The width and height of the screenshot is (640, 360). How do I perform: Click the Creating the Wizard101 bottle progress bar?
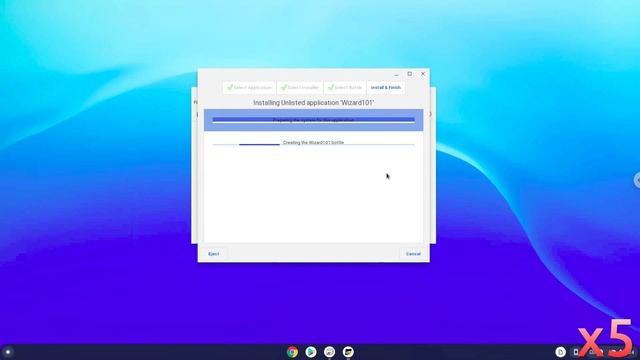coord(313,143)
